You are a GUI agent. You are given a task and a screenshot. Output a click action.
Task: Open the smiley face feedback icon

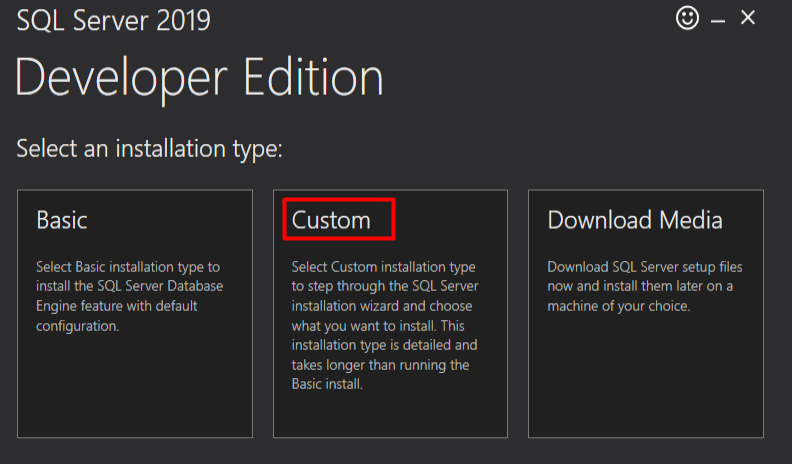pos(687,19)
